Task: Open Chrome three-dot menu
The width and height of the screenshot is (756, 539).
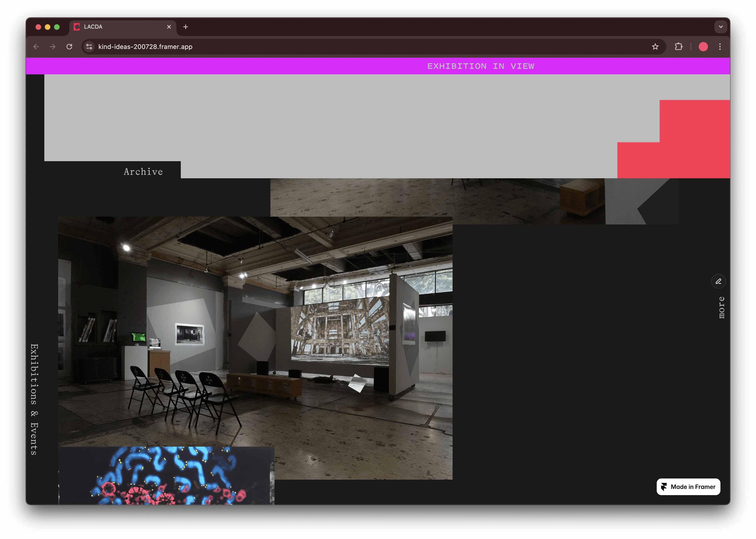Action: click(720, 47)
